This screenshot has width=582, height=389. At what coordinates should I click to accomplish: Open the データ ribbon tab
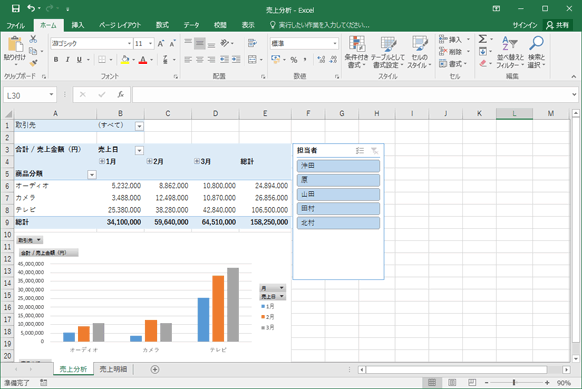pos(191,25)
